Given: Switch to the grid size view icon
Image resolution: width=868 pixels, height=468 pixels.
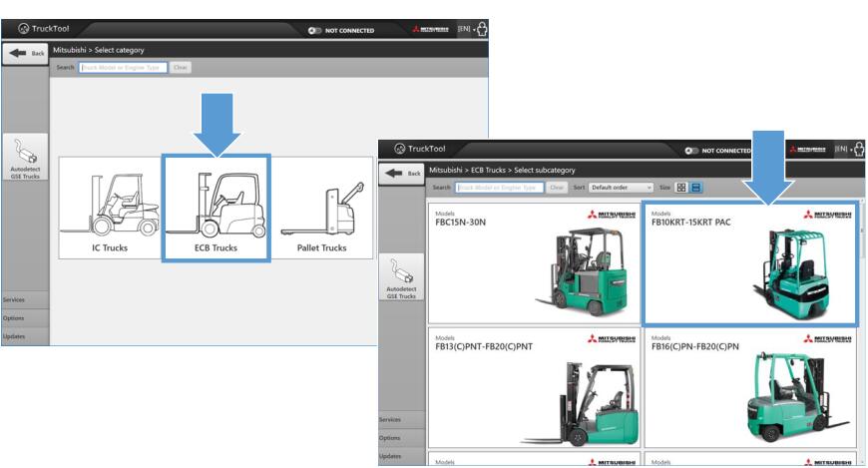Looking at the screenshot, I should pos(681,188).
